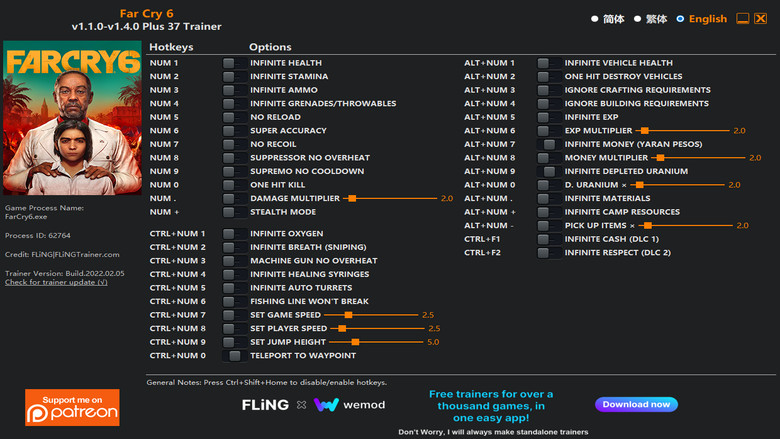Toggle One Hit Kill switch
This screenshot has width=780, height=439.
pyautogui.click(x=234, y=185)
